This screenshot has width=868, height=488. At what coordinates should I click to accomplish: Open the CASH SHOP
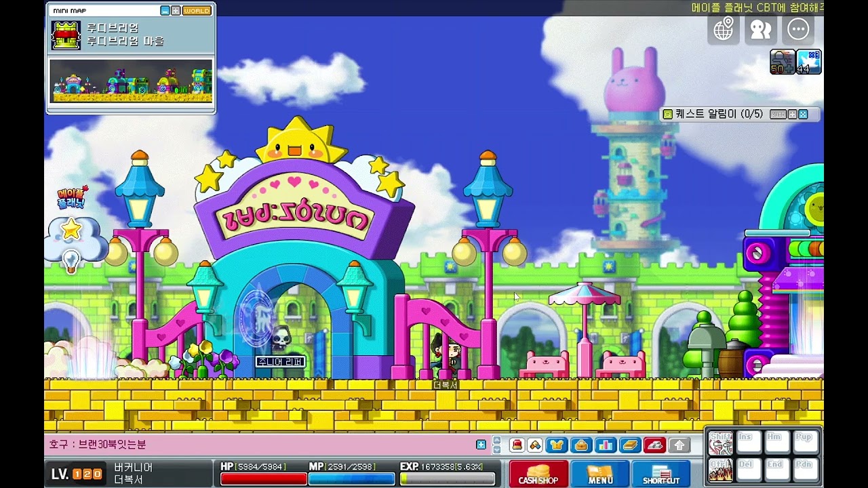[x=538, y=474]
